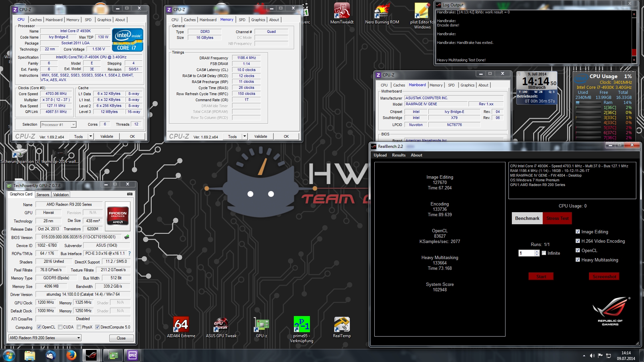644x362 pixels.
Task: Open the Processor #1 selection dropdown
Action: [x=58, y=125]
